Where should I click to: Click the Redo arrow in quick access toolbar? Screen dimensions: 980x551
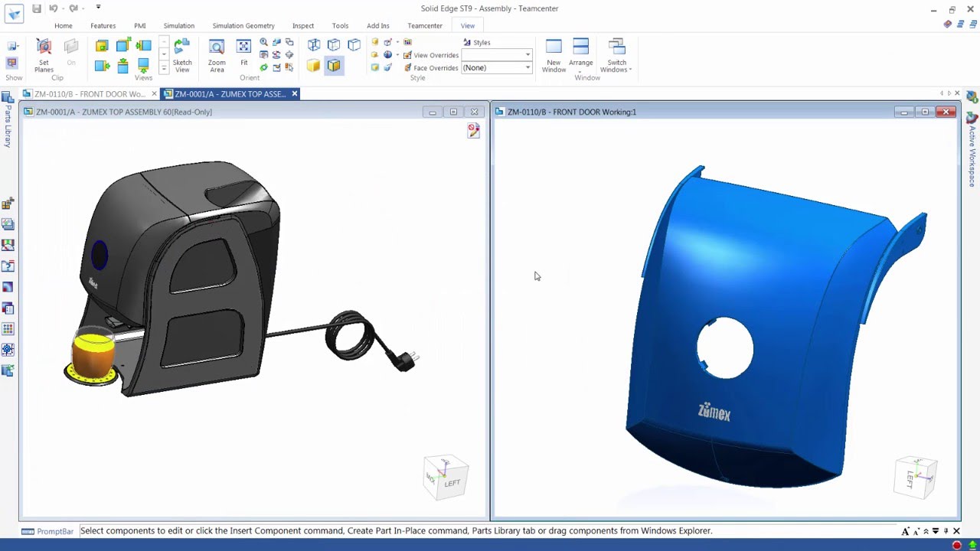point(73,8)
